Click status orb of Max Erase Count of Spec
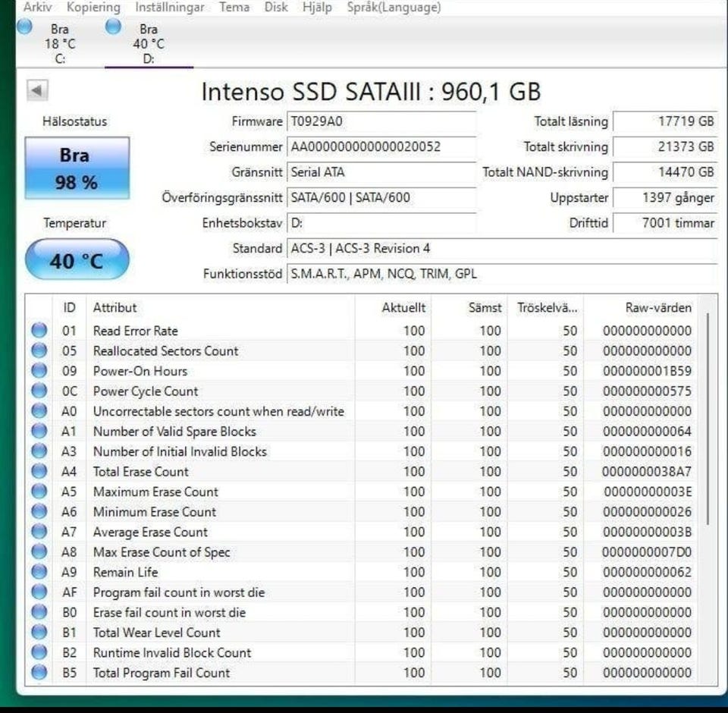 (39, 552)
